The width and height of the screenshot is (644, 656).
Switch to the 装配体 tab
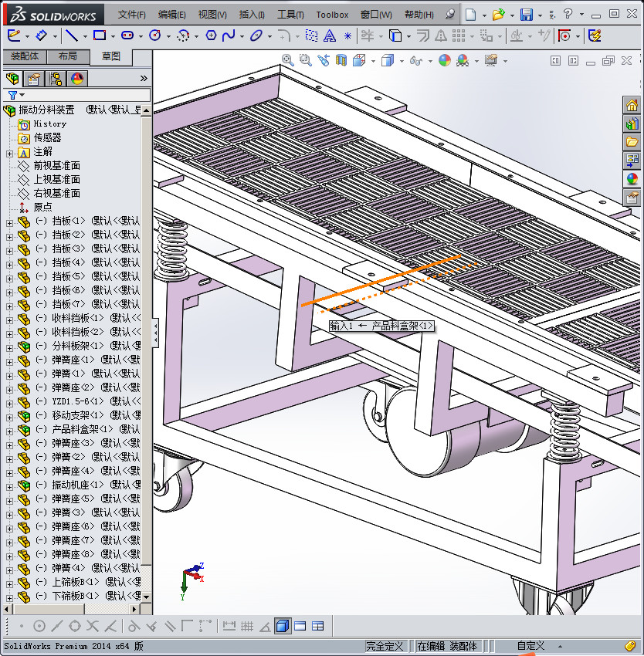(25, 56)
